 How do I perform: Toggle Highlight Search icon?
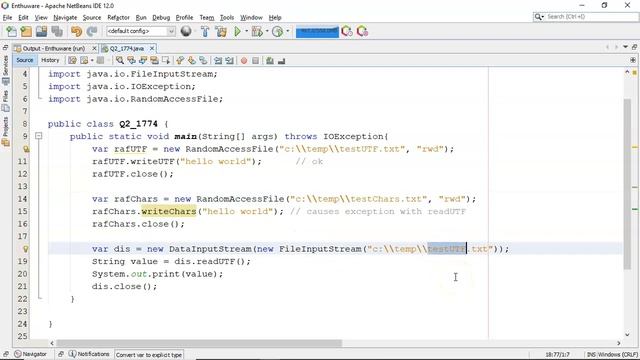coord(154,60)
